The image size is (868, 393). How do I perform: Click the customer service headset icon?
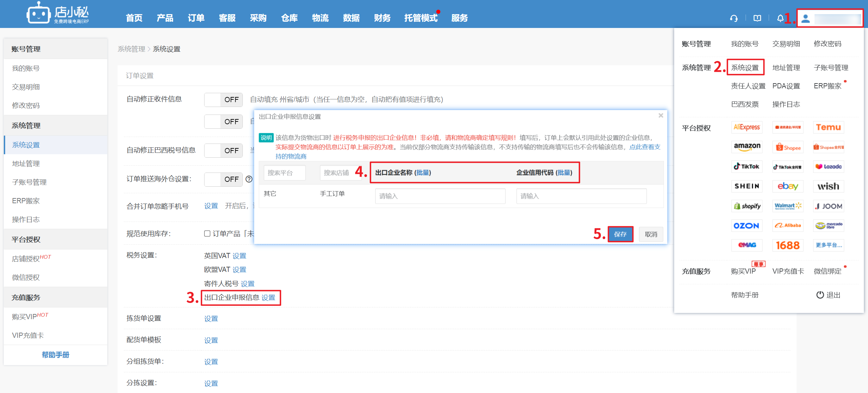pyautogui.click(x=734, y=18)
